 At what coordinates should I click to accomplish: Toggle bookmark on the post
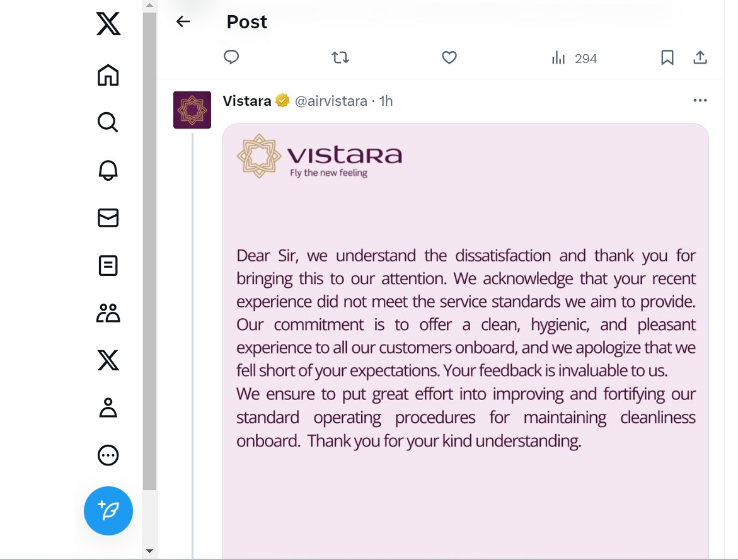pyautogui.click(x=667, y=57)
